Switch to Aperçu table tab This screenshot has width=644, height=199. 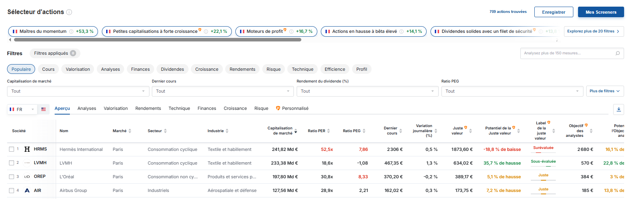point(62,108)
